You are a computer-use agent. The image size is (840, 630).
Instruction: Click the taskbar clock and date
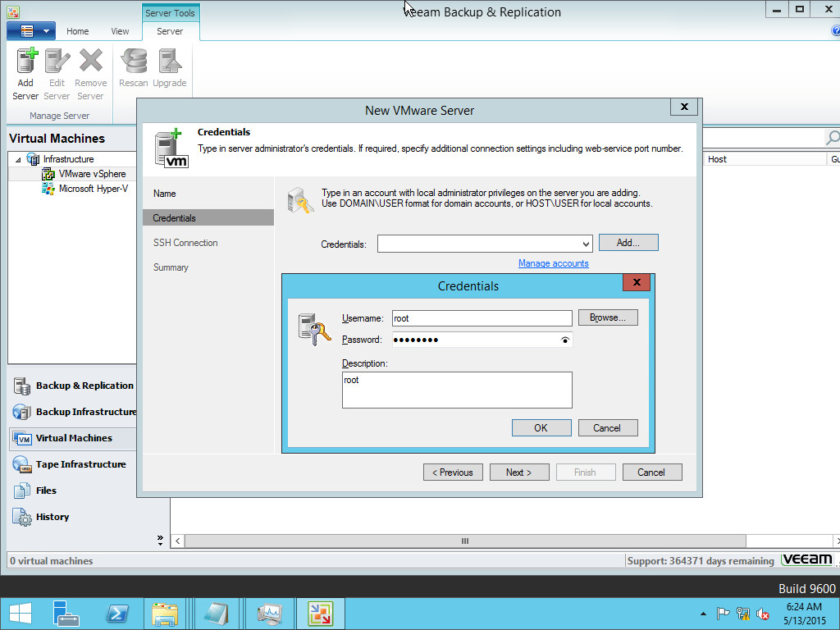click(x=804, y=614)
